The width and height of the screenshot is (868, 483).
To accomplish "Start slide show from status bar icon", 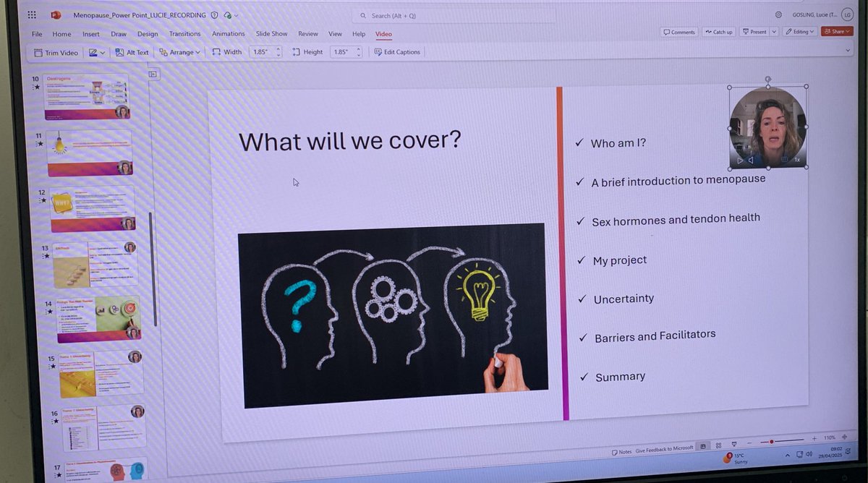I will (x=734, y=444).
